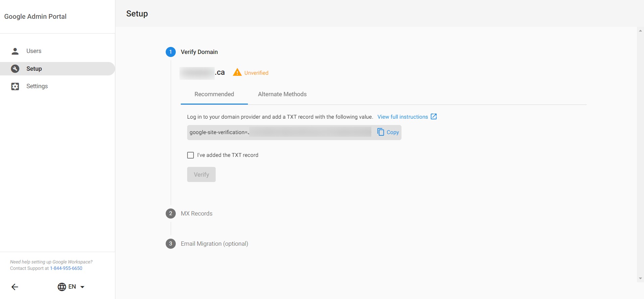Viewport: 644px width, 299px height.
Task: Expand the MX Records step
Action: tap(197, 214)
